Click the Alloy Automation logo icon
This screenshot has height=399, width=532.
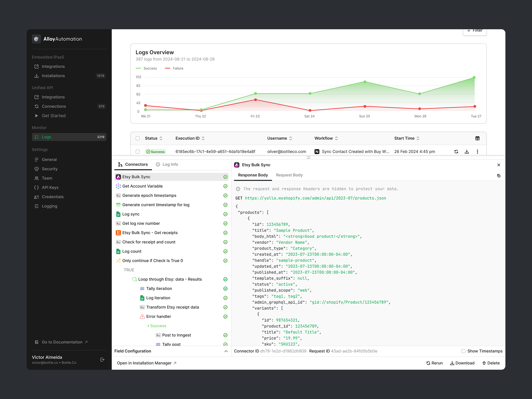(36, 39)
